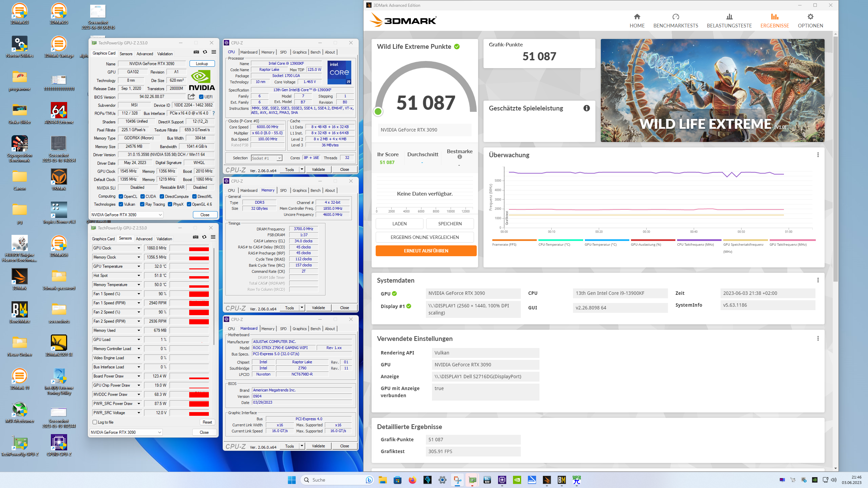Select the CPU Taktfrequenz legend swatch
Viewport: 868px width, 488px height.
[x=699, y=240]
